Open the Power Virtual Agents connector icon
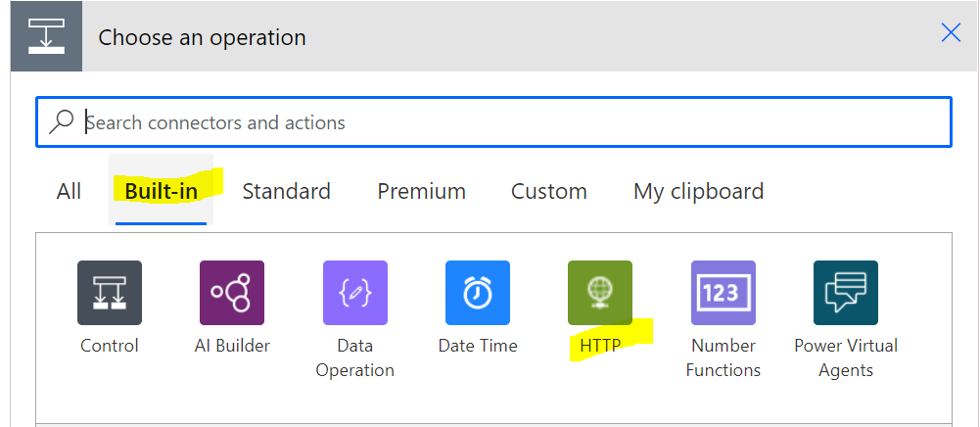The image size is (980, 427). 846,293
